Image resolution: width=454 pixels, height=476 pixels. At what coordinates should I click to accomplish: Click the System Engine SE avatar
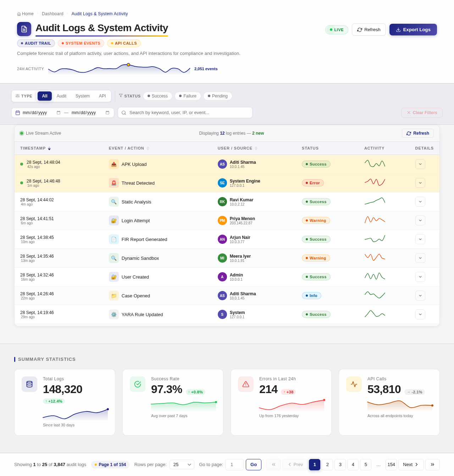222,183
